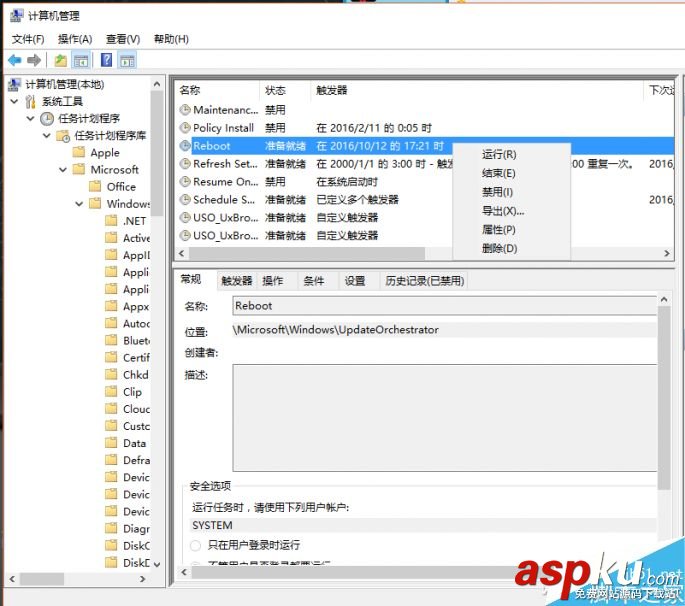Click the Clip folder icon in tree

pyautogui.click(x=111, y=392)
